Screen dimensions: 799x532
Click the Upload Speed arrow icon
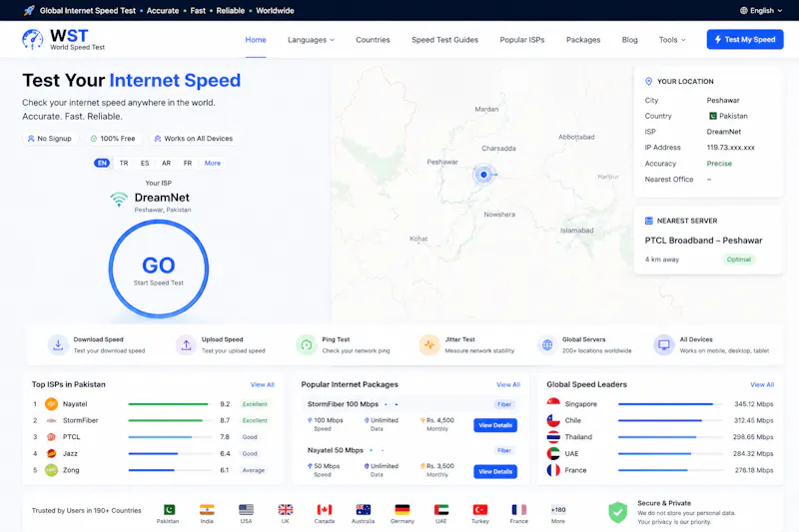[186, 344]
